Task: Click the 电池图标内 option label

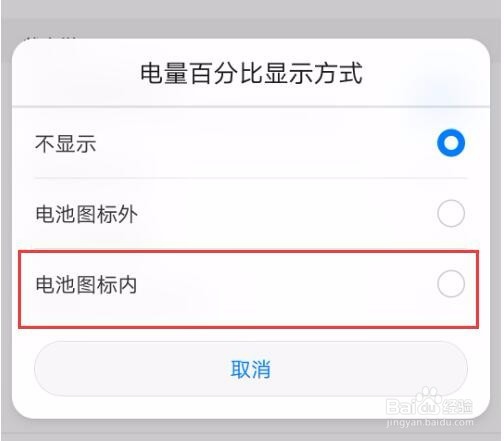Action: (86, 284)
